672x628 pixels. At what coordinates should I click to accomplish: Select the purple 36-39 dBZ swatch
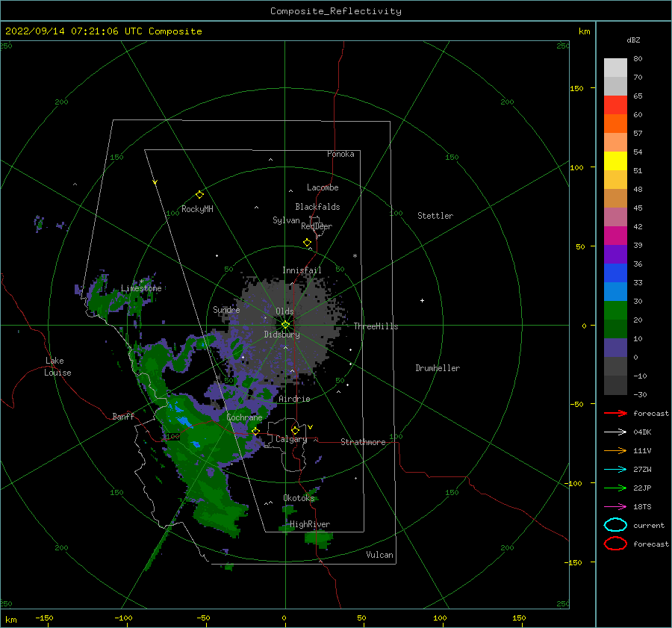click(615, 254)
